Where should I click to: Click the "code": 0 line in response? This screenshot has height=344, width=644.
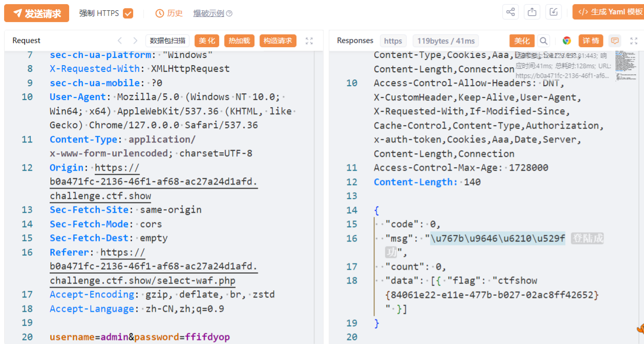[413, 224]
